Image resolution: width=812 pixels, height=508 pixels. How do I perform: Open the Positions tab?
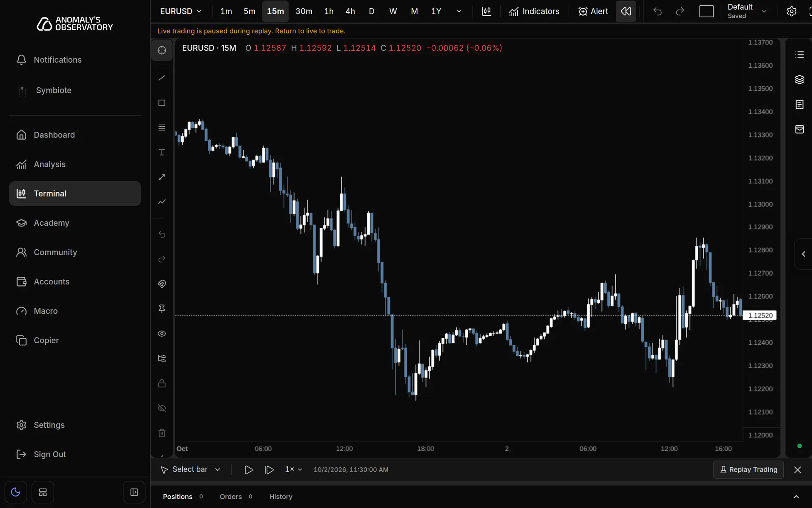(183, 497)
